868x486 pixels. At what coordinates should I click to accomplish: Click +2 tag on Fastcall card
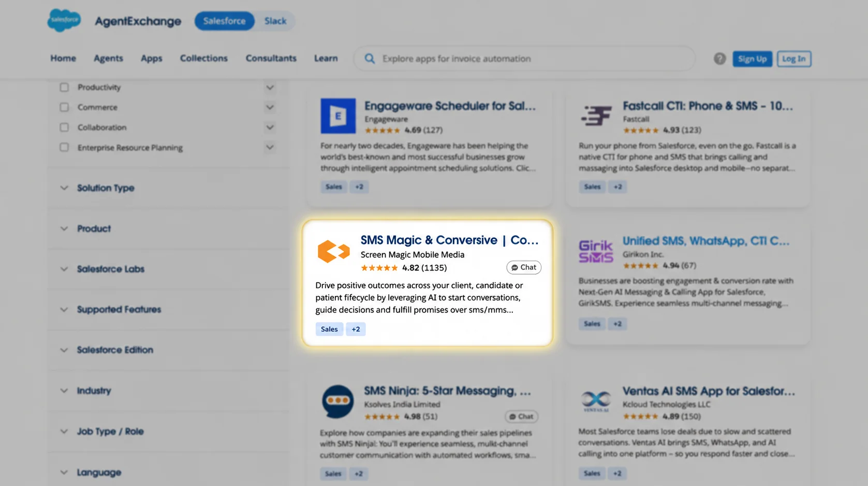pos(617,187)
